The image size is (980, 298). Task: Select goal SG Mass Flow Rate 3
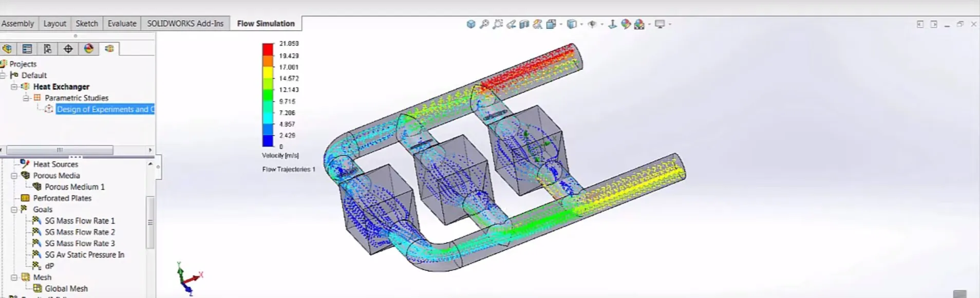coord(80,244)
